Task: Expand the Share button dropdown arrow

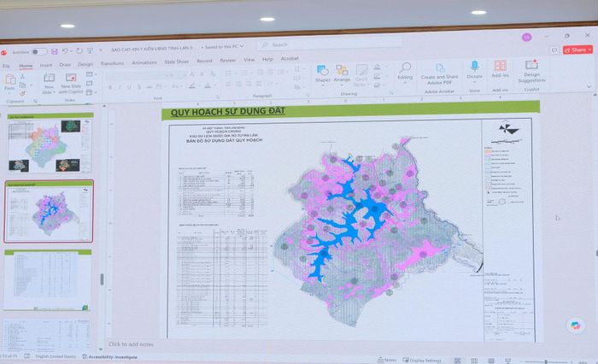Action: coord(589,50)
